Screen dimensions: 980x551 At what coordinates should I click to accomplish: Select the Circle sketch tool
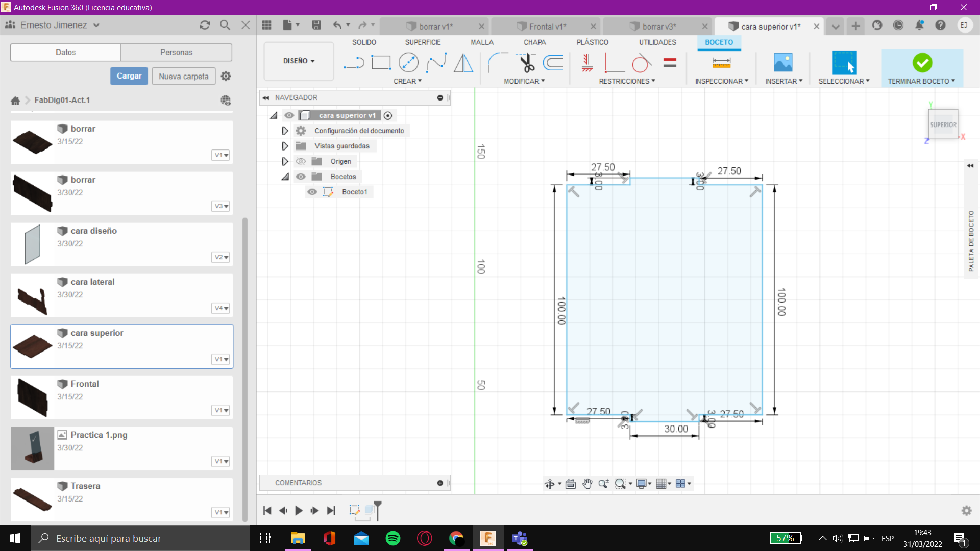[408, 63]
